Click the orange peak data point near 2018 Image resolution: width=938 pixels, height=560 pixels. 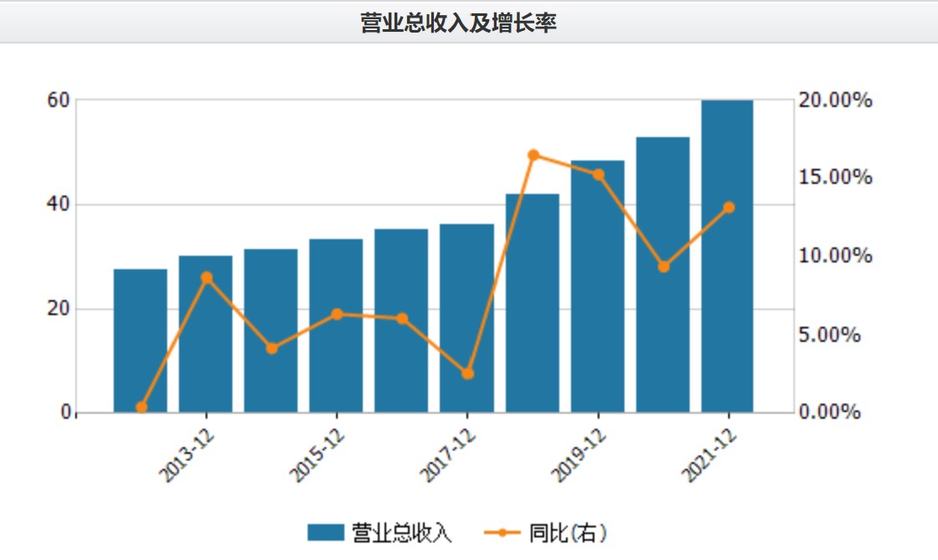click(533, 155)
